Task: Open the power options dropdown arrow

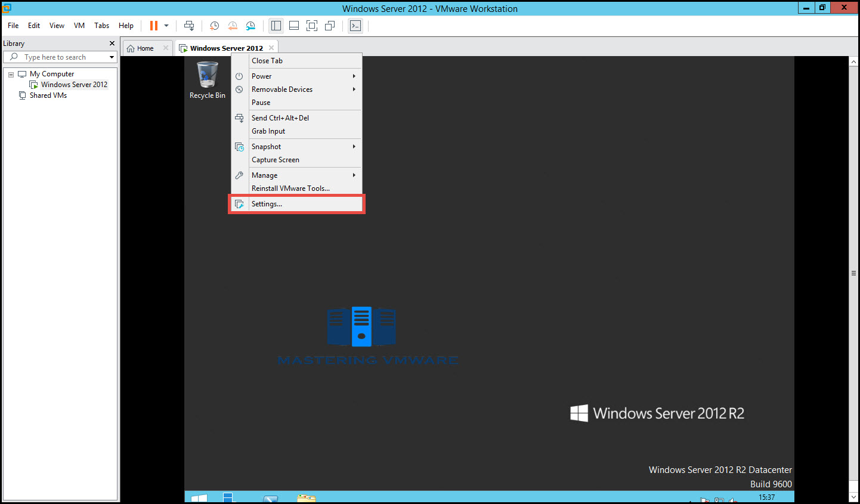Action: [x=166, y=26]
